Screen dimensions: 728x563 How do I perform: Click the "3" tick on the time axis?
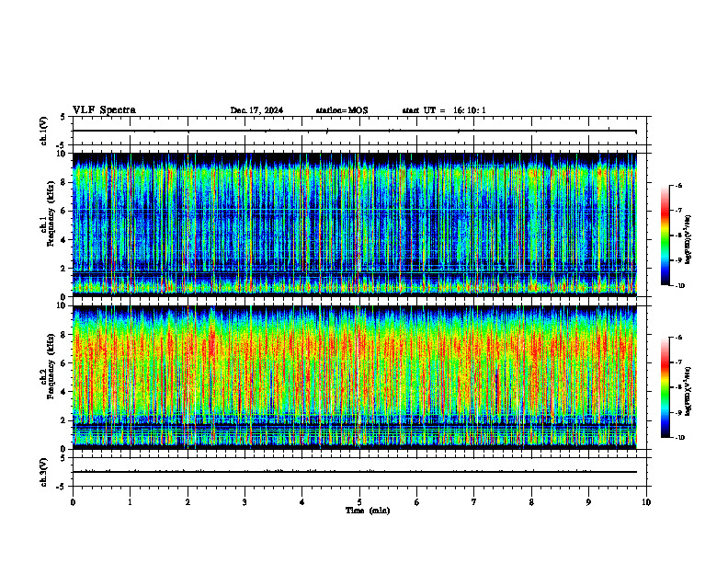tap(245, 502)
